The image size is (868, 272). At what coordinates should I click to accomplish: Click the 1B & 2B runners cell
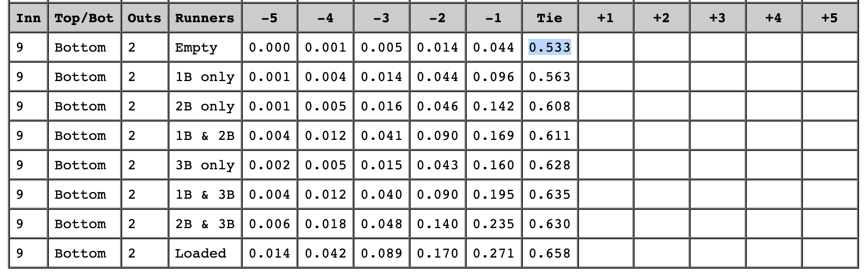click(204, 136)
